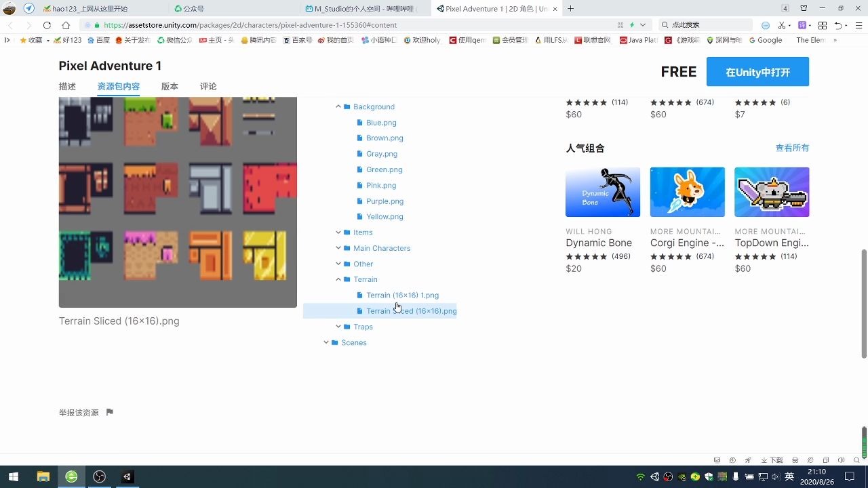Expand the Other folder
This screenshot has height=488, width=868.
point(338,264)
